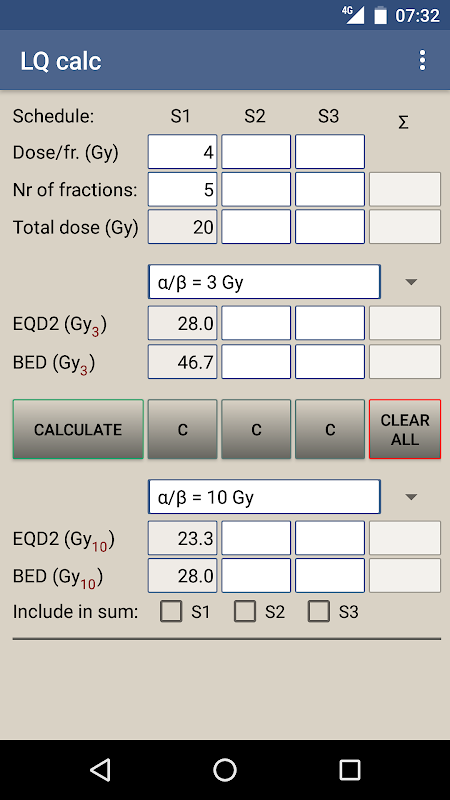Expand arrow beside α/β = 10 Gy

pyautogui.click(x=411, y=496)
